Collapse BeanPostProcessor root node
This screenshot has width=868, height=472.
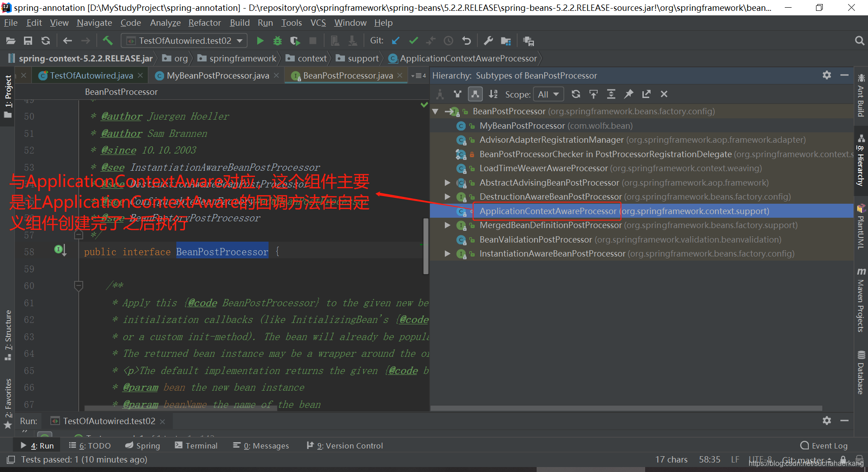click(x=436, y=112)
